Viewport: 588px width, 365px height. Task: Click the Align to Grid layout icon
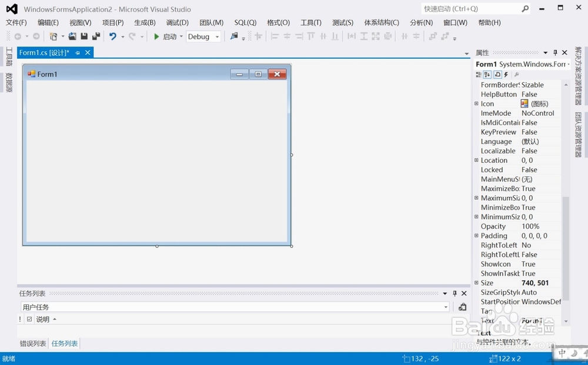(258, 36)
